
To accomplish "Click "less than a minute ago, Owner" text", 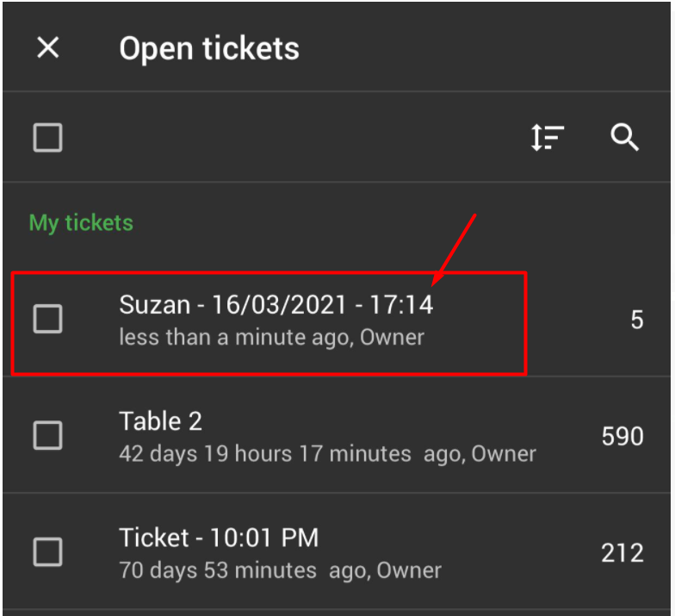I will 271,337.
